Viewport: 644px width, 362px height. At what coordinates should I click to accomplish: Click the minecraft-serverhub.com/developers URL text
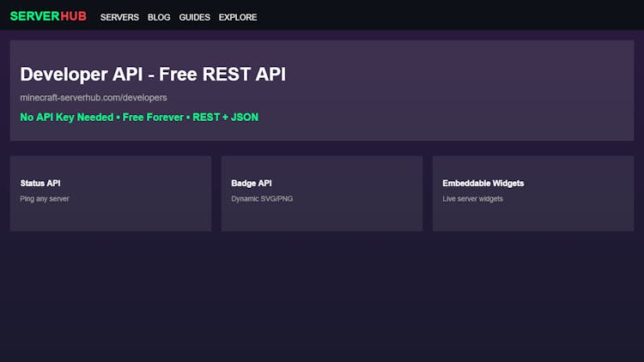pyautogui.click(x=94, y=98)
